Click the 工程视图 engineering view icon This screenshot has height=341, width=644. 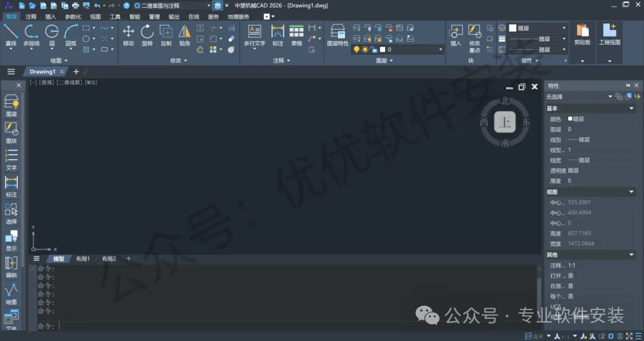(609, 35)
